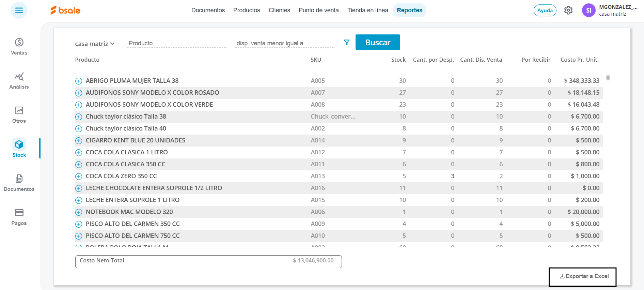Expand COCA COLA CLASICA 1 LITRO row
This screenshot has height=290, width=644.
(x=79, y=153)
